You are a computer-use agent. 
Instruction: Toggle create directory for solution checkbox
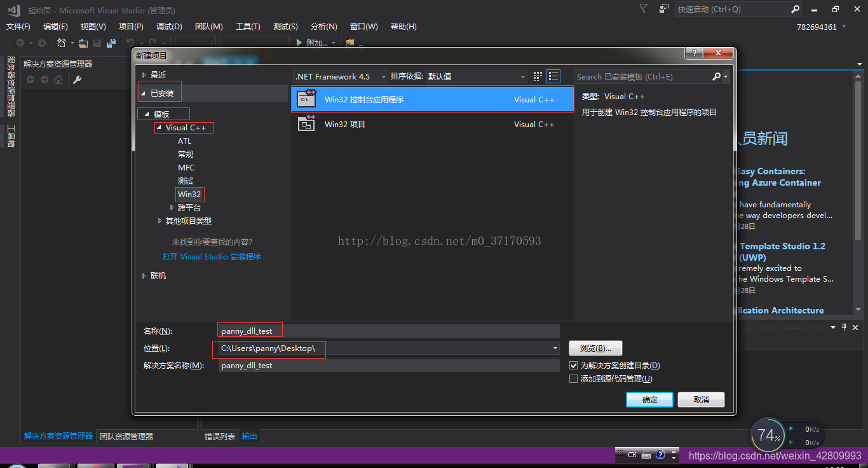coord(573,366)
